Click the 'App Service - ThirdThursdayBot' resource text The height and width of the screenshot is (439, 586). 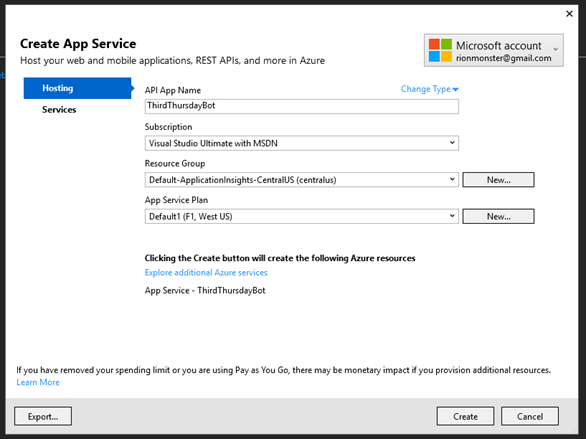coord(205,290)
